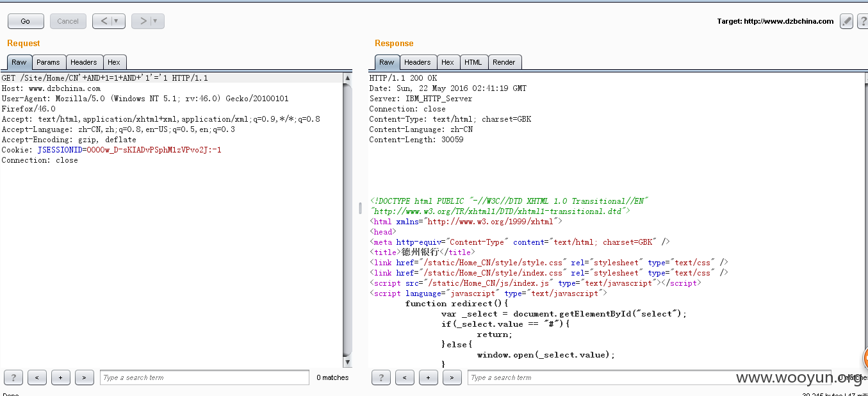The width and height of the screenshot is (868, 396).
Task: Click response search help question button
Action: pyautogui.click(x=381, y=377)
